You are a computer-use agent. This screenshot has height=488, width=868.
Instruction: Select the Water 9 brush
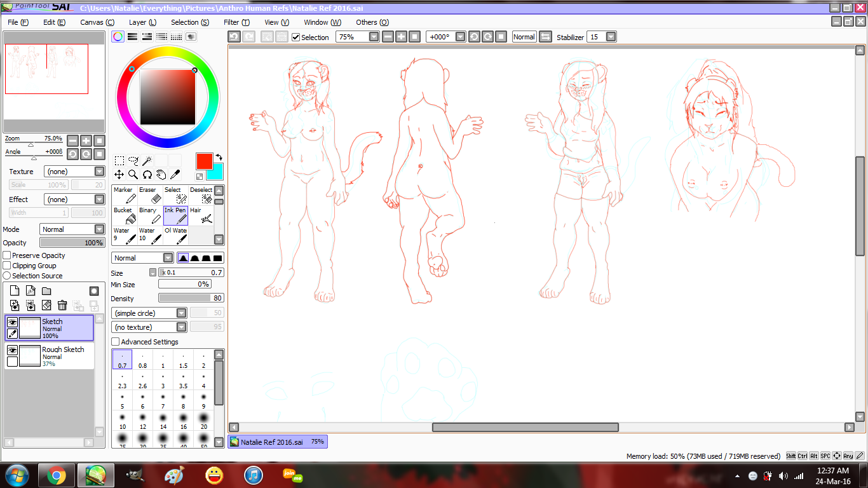coord(124,236)
